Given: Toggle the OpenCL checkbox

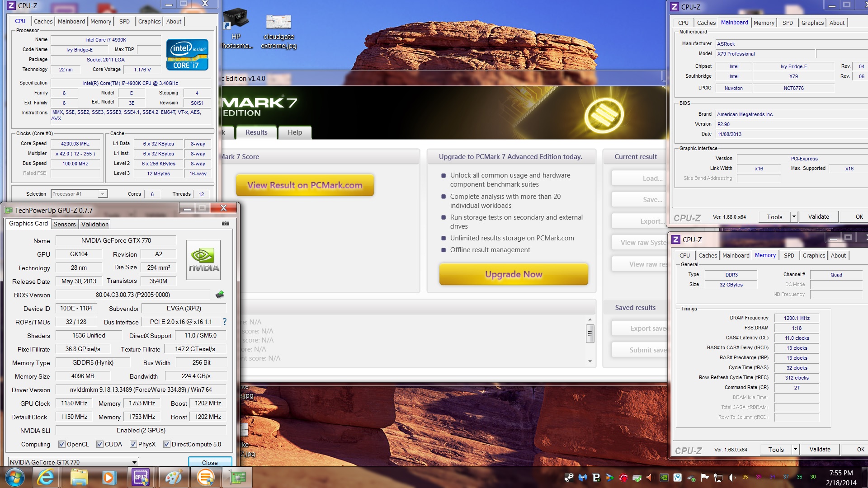Looking at the screenshot, I should pyautogui.click(x=62, y=444).
